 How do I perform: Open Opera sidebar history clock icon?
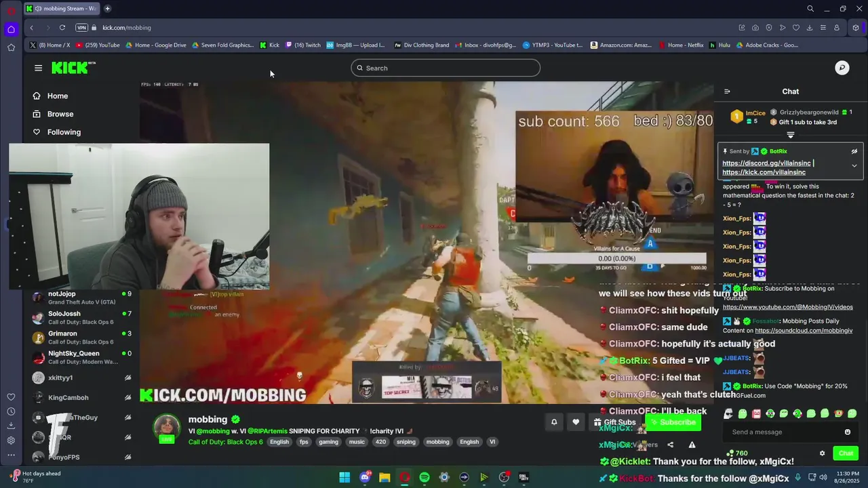tap(11, 411)
